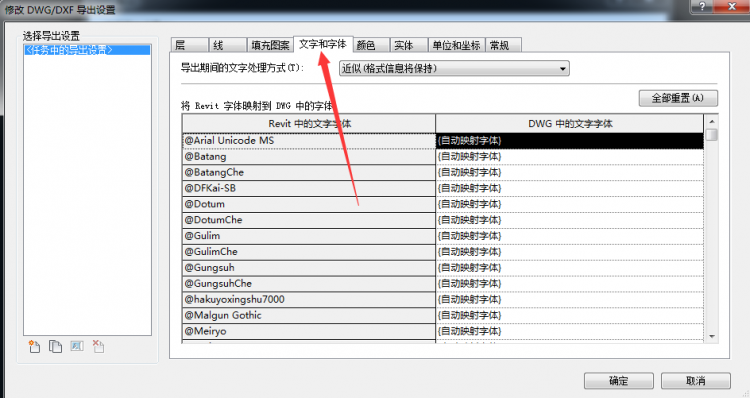
Task: Select the @hakuyoxingshu7000 font row
Action: (309, 299)
